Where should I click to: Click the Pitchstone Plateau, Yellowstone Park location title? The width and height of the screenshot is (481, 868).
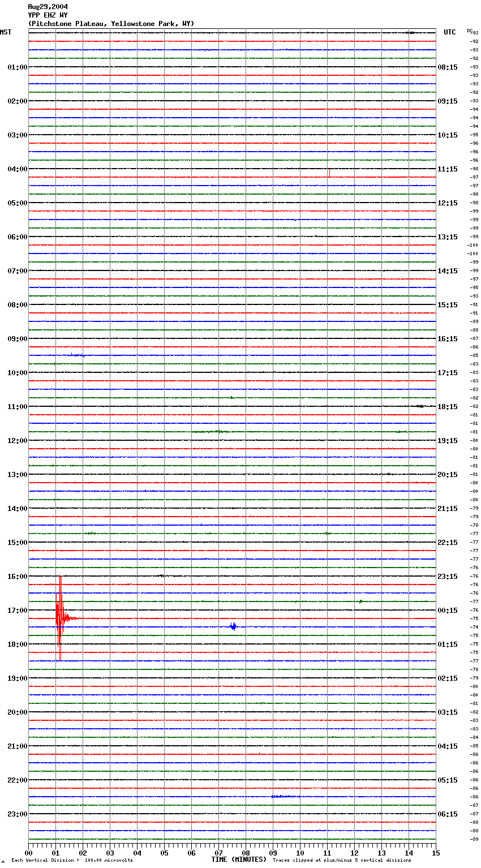tap(111, 24)
